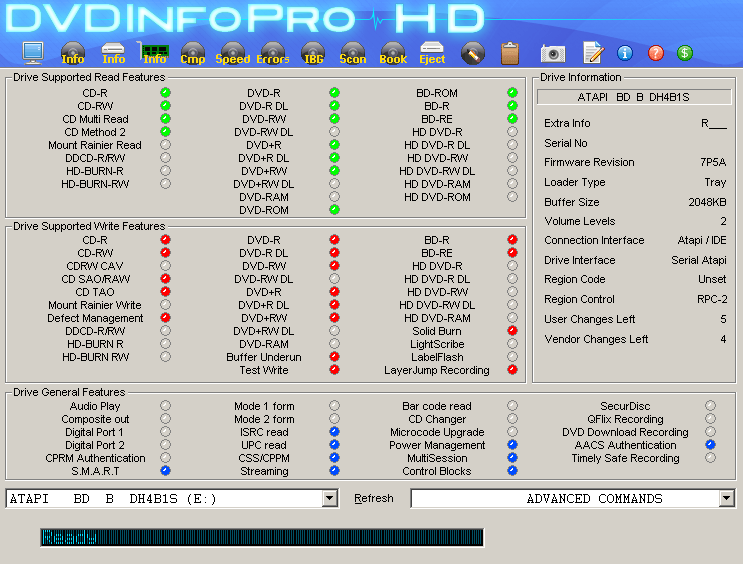743x564 pixels.
Task: Click the DVD-RAM read indicator
Action: coord(334,196)
